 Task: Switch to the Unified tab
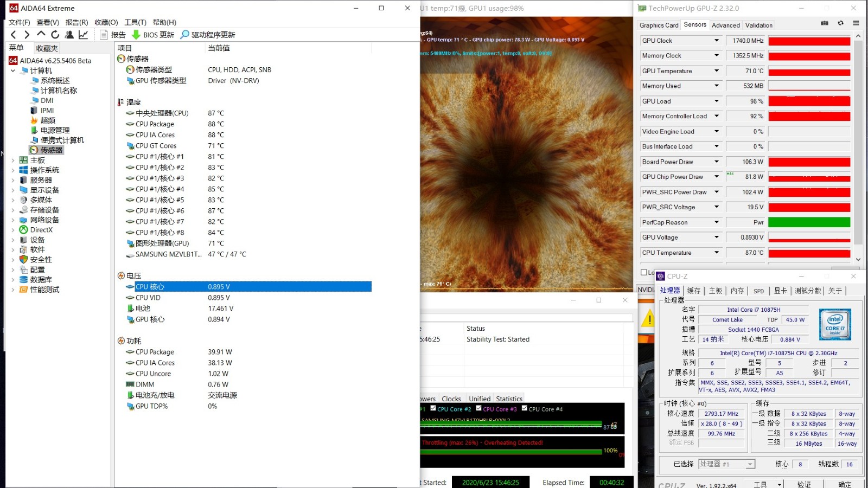(x=480, y=399)
